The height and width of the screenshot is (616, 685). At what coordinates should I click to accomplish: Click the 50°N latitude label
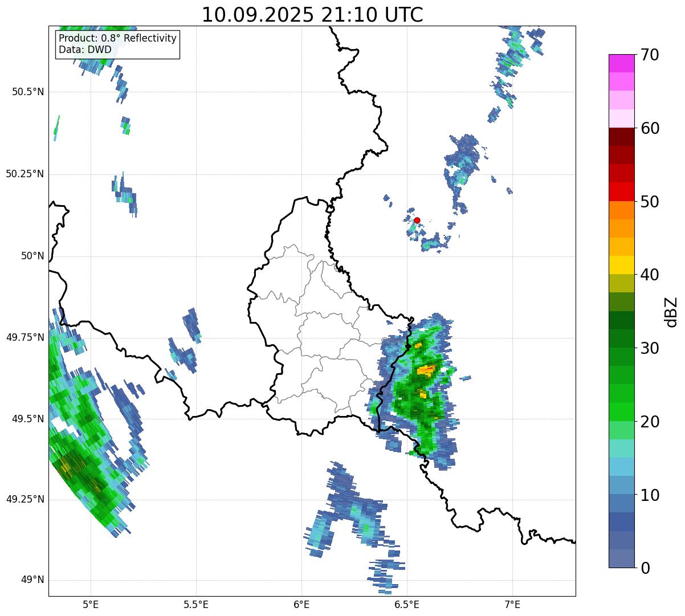[x=32, y=256]
